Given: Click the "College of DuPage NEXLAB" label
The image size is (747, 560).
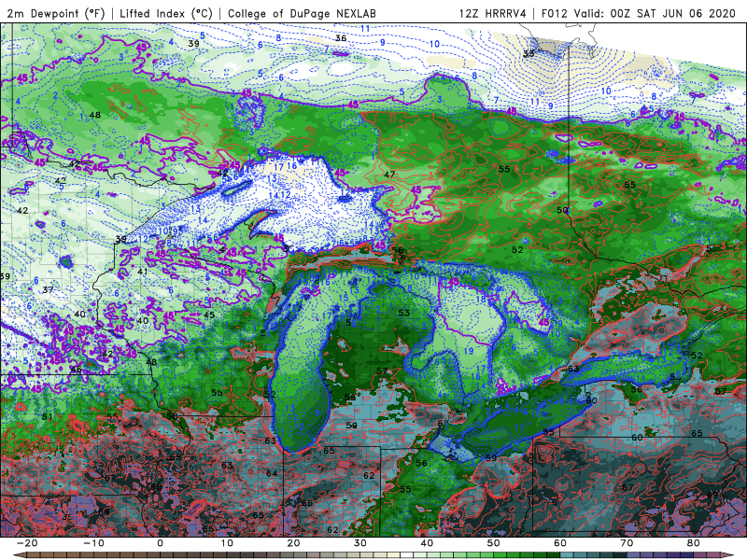Looking at the screenshot, I should coord(302,13).
